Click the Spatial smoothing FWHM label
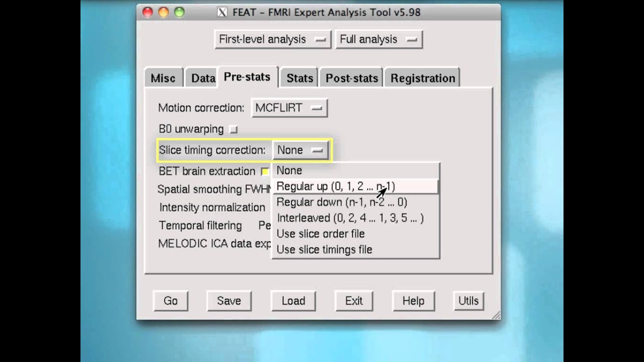 click(x=214, y=189)
